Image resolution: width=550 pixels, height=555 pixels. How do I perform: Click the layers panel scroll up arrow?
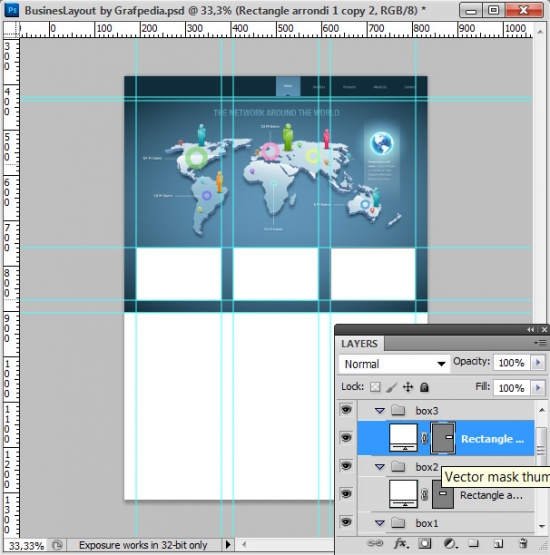pyautogui.click(x=542, y=410)
